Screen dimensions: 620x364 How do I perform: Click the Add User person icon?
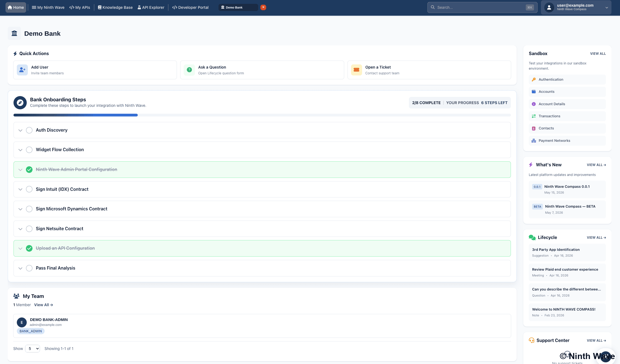pyautogui.click(x=22, y=70)
